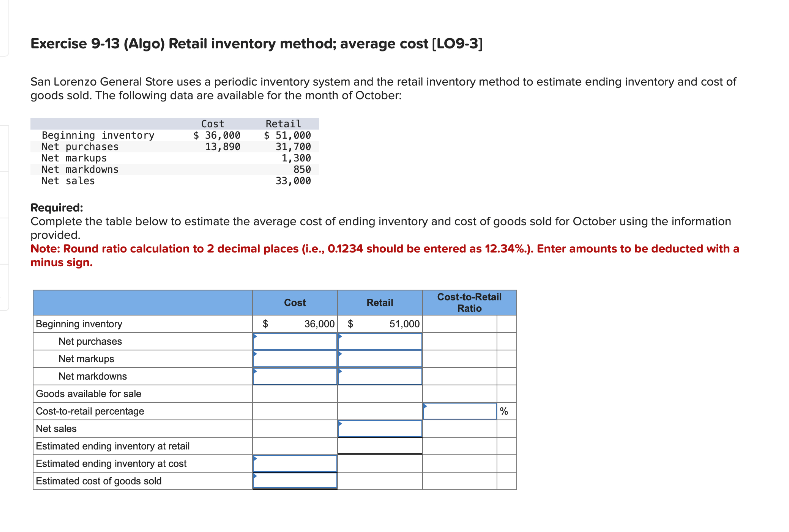The image size is (789, 532).
Task: Select the blue flag on Net purchases Cost cell
Action: 255,336
